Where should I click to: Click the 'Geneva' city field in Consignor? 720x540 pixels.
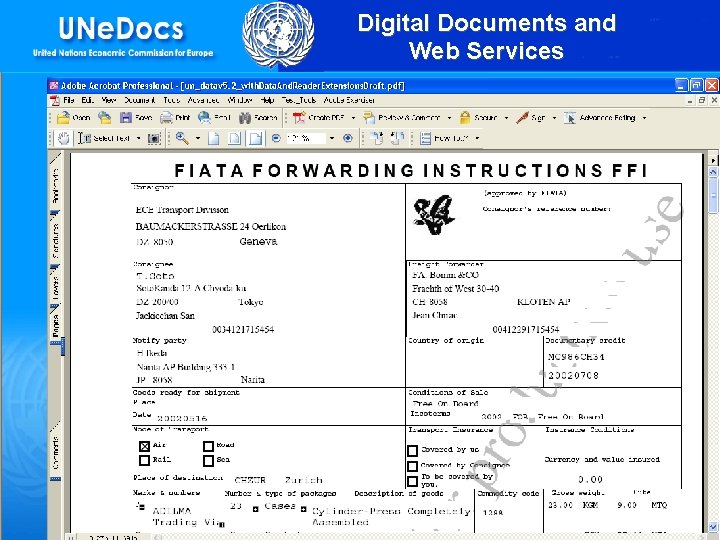point(258,242)
